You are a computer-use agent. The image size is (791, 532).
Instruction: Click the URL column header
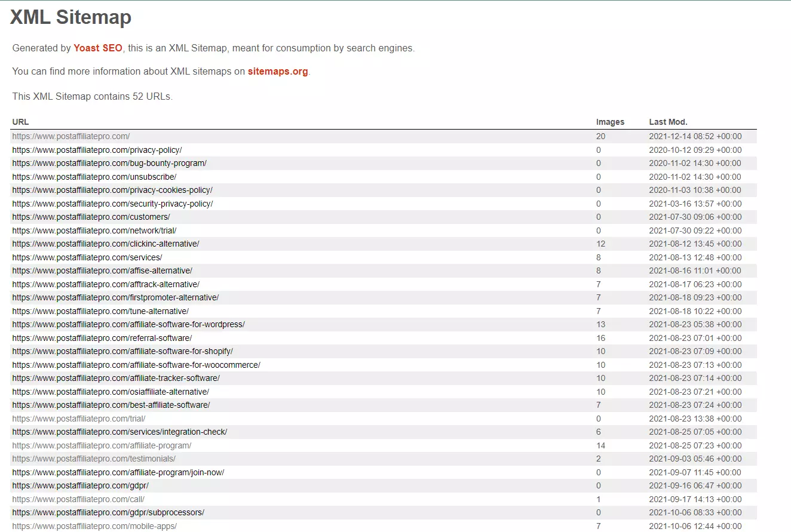(x=20, y=121)
